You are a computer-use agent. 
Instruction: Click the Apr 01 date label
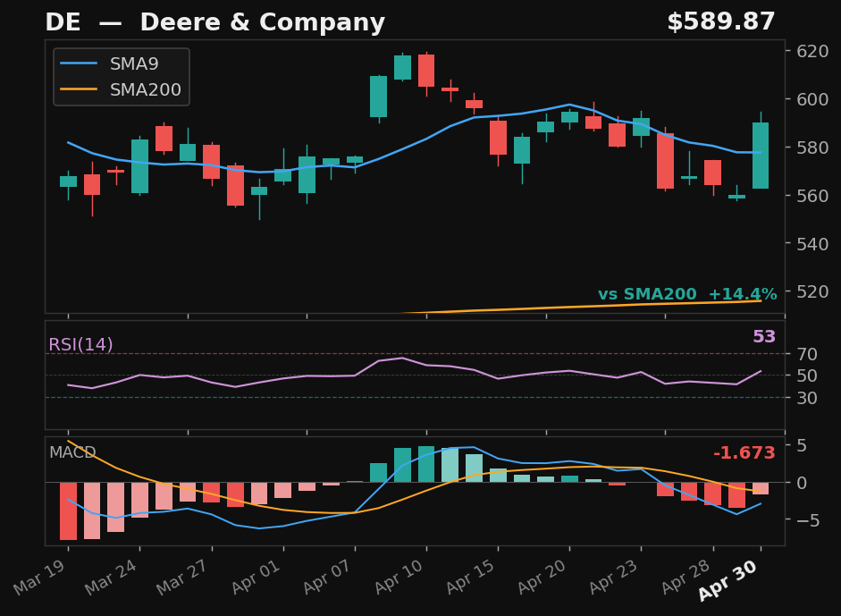coord(257,577)
